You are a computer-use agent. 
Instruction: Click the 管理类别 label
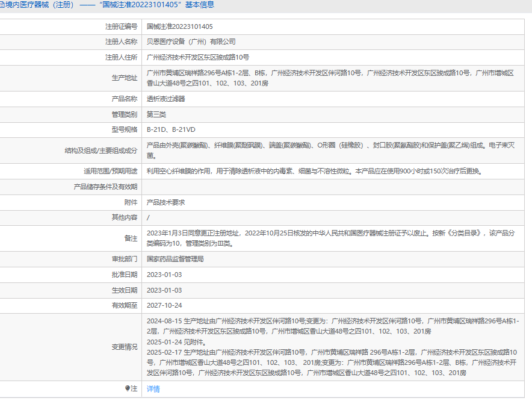click(x=125, y=114)
